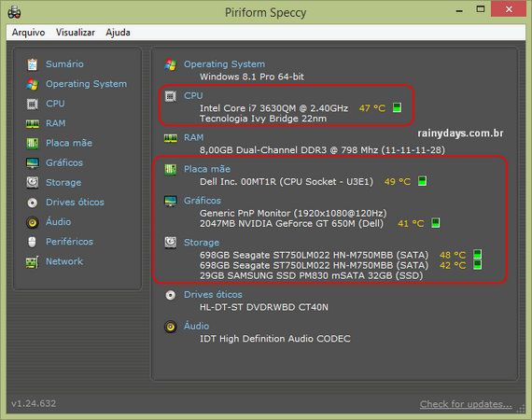Select Gráficos in the sidebar

pyautogui.click(x=64, y=162)
